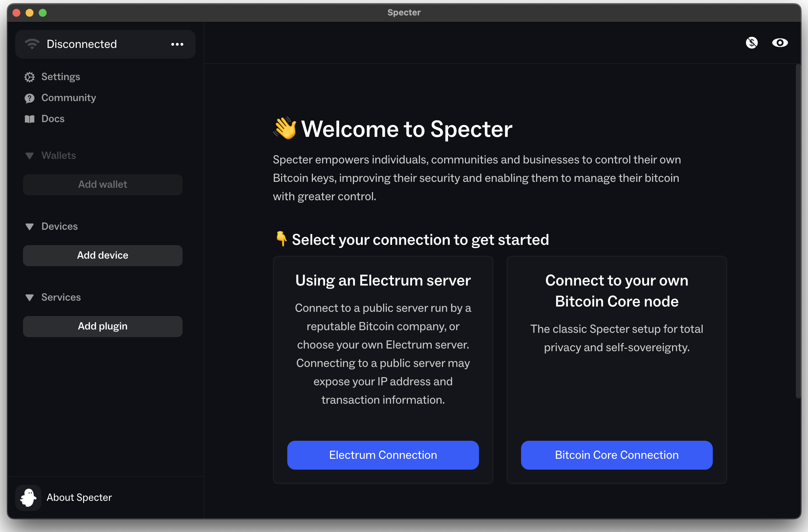Toggle hide sensitive info eye icon
Viewport: 808px width, 532px height.
[780, 43]
